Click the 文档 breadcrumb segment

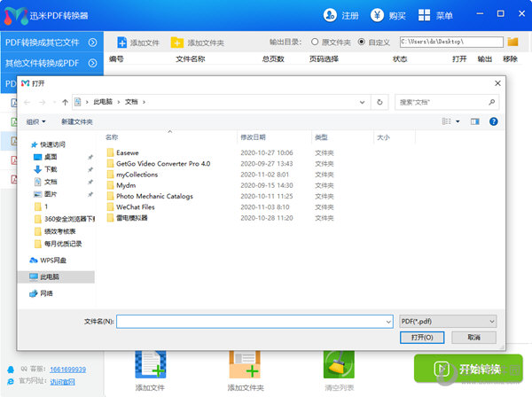click(131, 102)
